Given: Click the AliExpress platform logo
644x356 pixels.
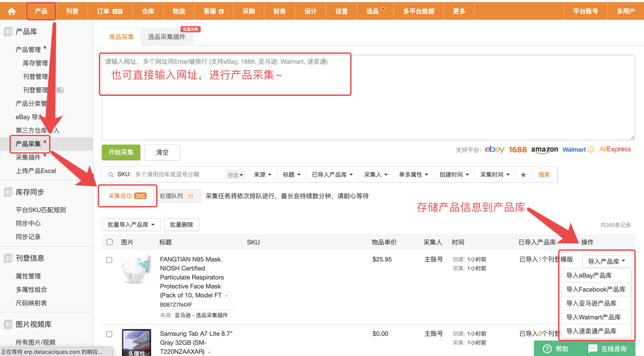Looking at the screenshot, I should [x=615, y=149].
